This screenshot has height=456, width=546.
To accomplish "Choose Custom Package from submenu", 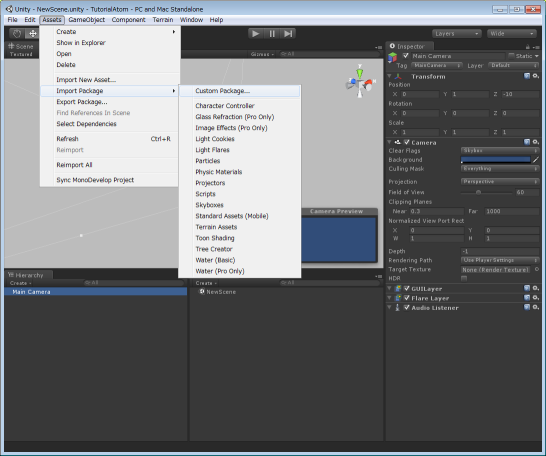I will [240, 91].
